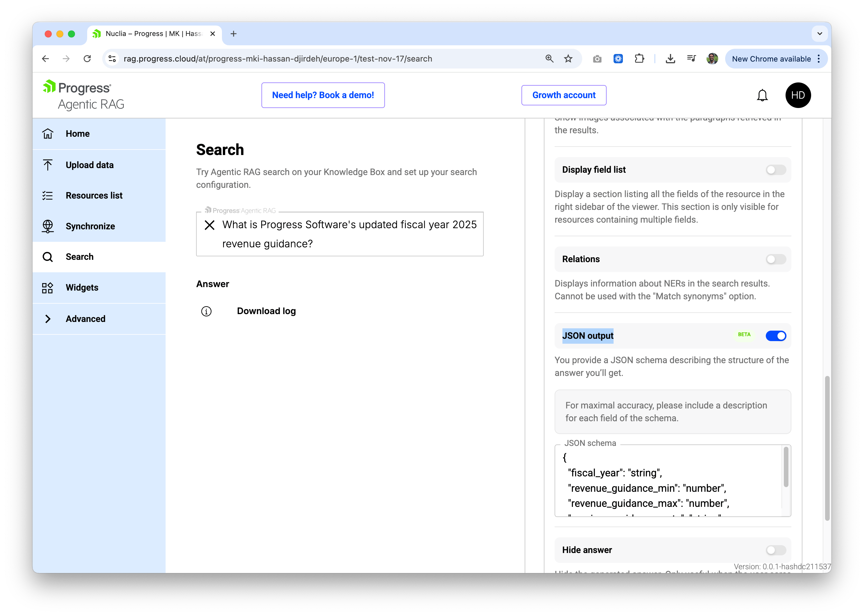The width and height of the screenshot is (864, 616).
Task: Open the Home sidebar icon
Action: pyautogui.click(x=47, y=134)
